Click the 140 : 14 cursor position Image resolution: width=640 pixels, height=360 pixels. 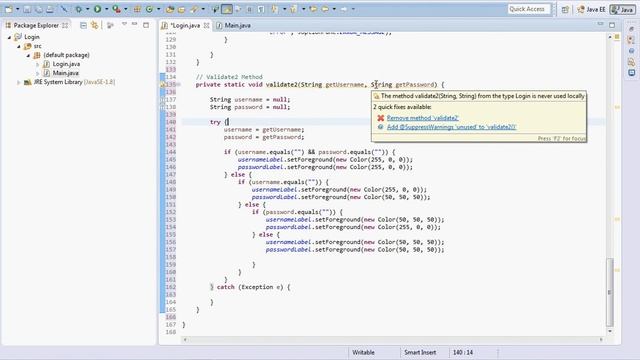pyautogui.click(x=463, y=352)
